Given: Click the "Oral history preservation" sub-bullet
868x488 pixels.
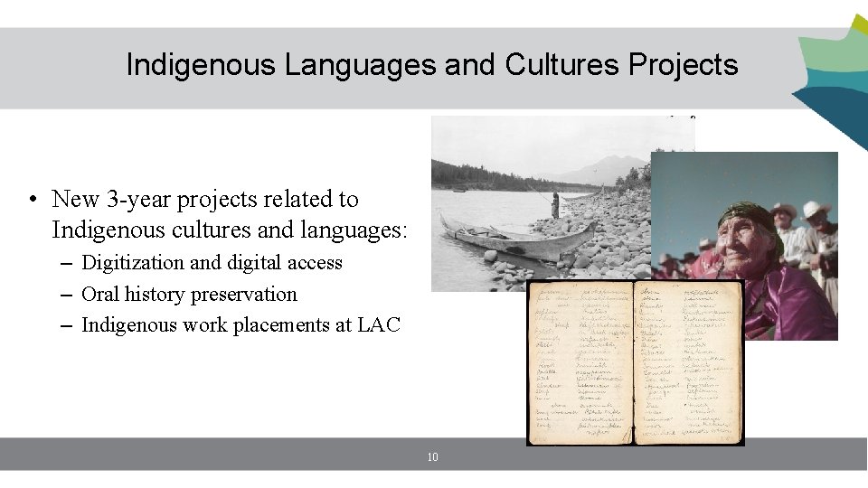Looking at the screenshot, I should [x=189, y=295].
